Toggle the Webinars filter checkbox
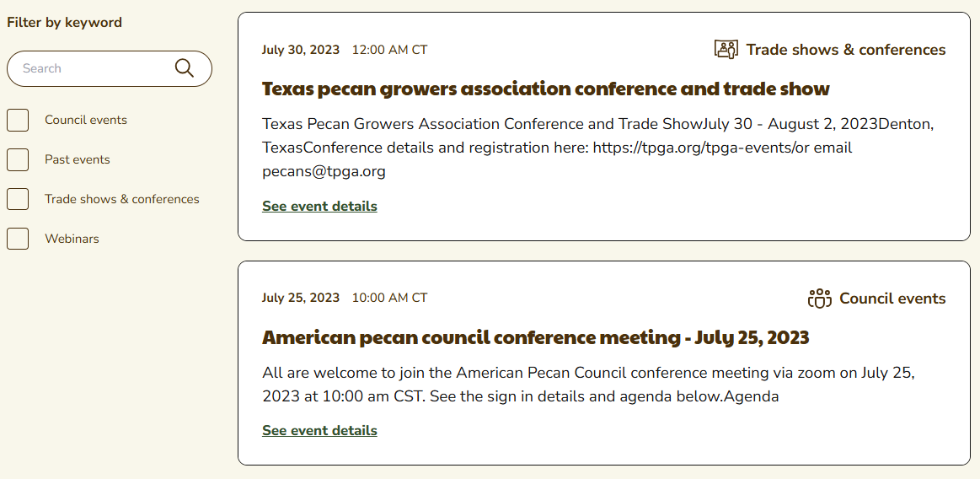Image resolution: width=980 pixels, height=479 pixels. coord(18,239)
